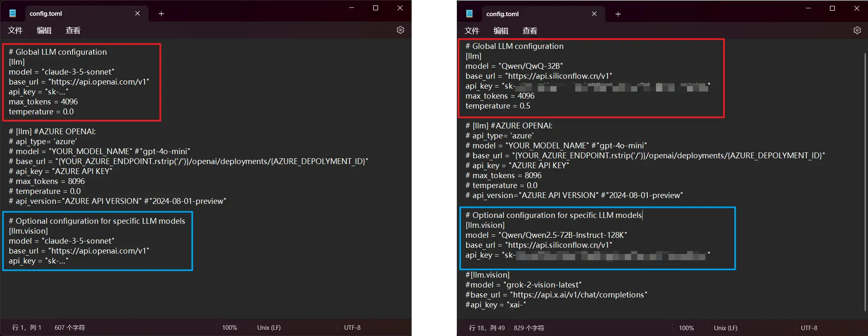Image resolution: width=868 pixels, height=336 pixels.
Task: Click [llm.vision] section header in left window
Action: click(x=28, y=231)
